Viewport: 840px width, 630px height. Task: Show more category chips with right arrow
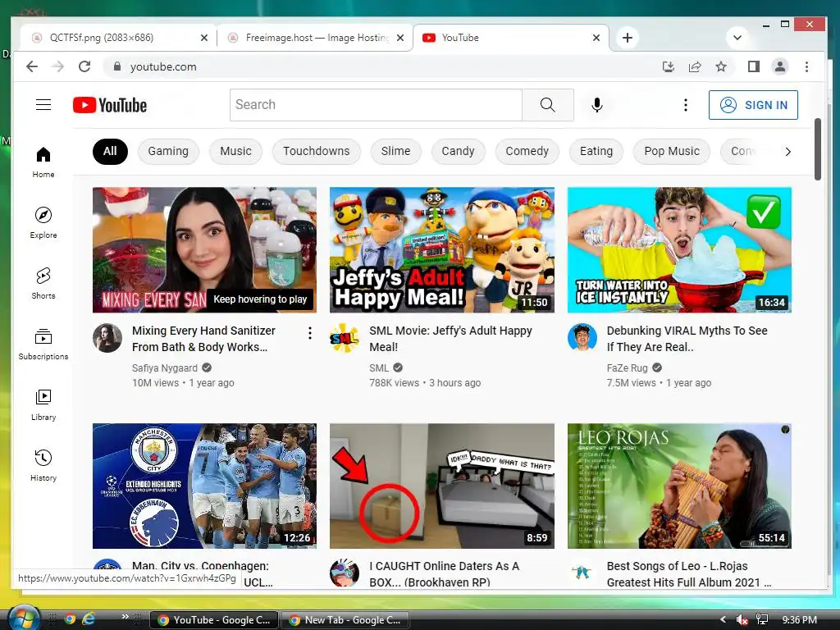787,152
